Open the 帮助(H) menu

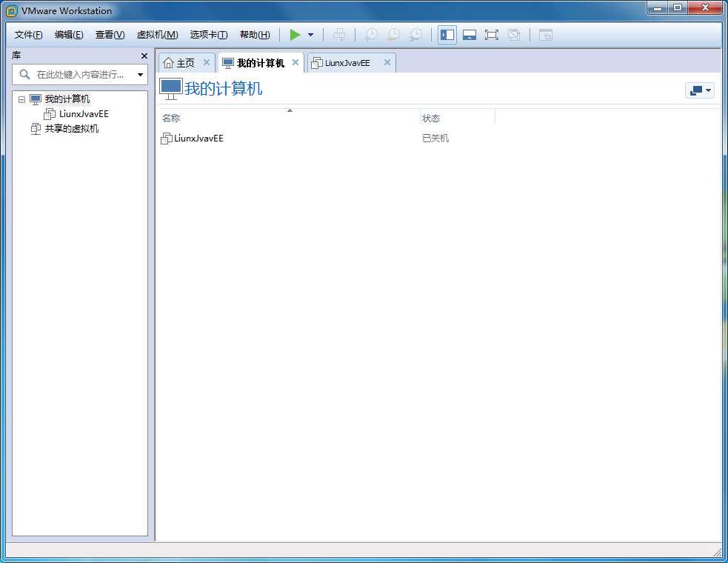(255, 35)
